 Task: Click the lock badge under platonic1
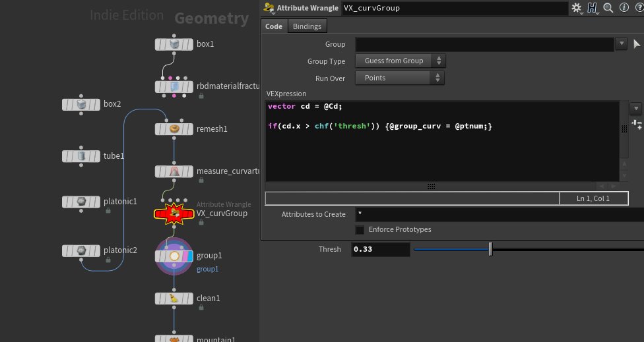(x=108, y=210)
